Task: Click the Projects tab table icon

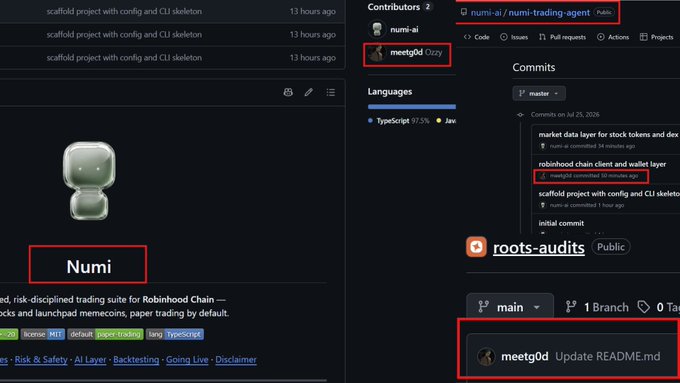Action: click(x=644, y=37)
